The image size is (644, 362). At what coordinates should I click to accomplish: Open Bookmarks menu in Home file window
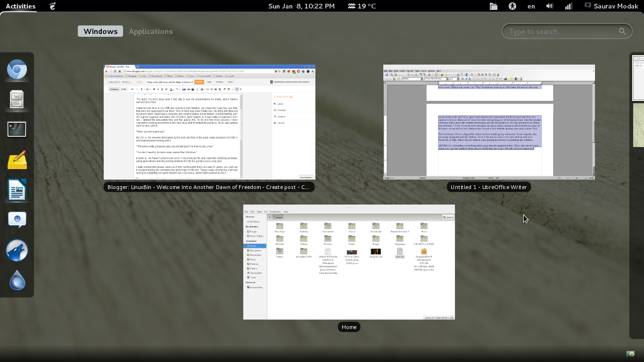click(x=275, y=212)
